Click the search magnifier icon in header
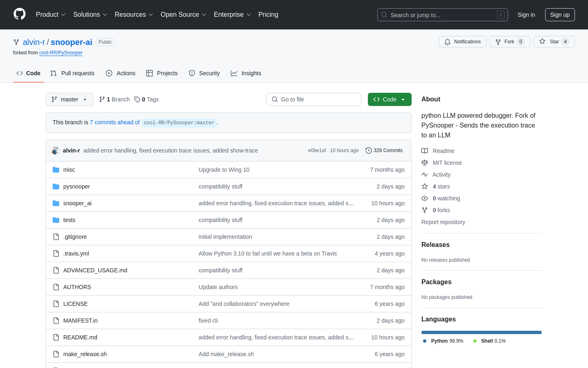 click(384, 15)
